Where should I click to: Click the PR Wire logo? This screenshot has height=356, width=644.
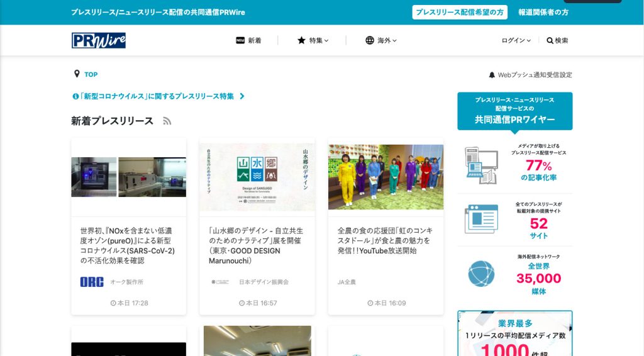(x=98, y=40)
